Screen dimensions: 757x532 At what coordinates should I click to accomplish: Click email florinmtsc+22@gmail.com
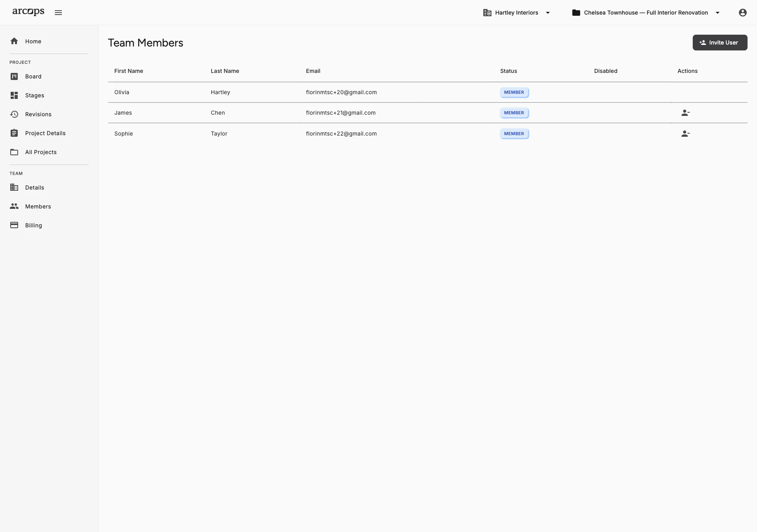point(341,134)
